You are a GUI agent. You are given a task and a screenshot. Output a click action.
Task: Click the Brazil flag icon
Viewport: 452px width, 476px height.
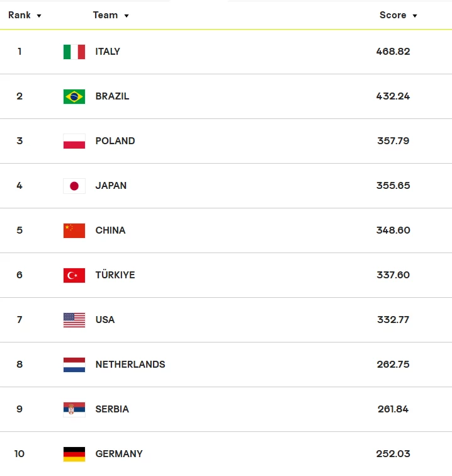(x=74, y=96)
